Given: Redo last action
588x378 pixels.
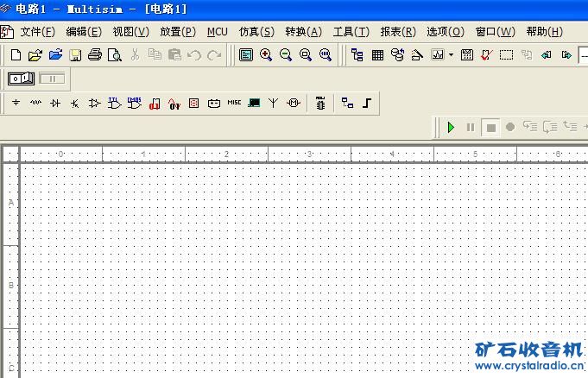Looking at the screenshot, I should (x=214, y=55).
